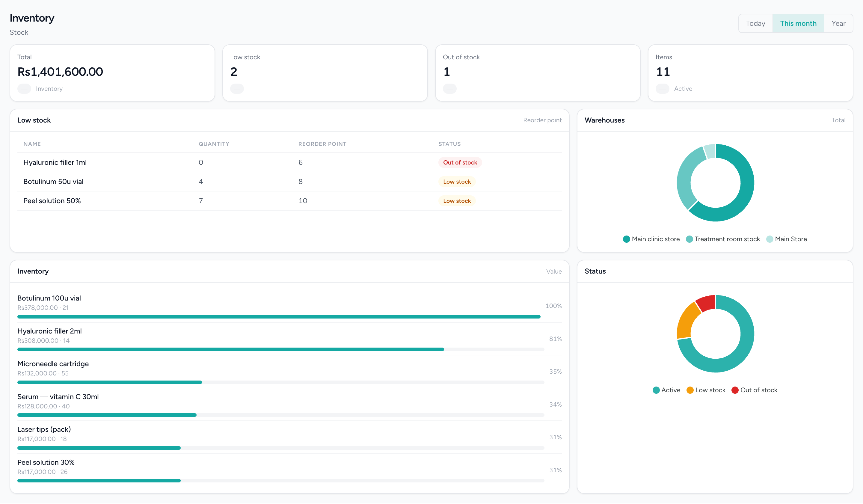
Task: Click the Value label in Inventory panel
Action: tap(554, 271)
